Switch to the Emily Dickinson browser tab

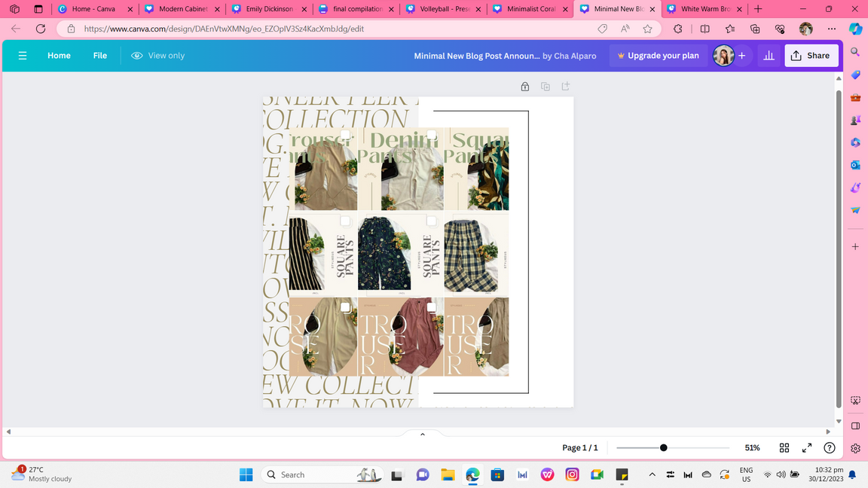pos(269,9)
